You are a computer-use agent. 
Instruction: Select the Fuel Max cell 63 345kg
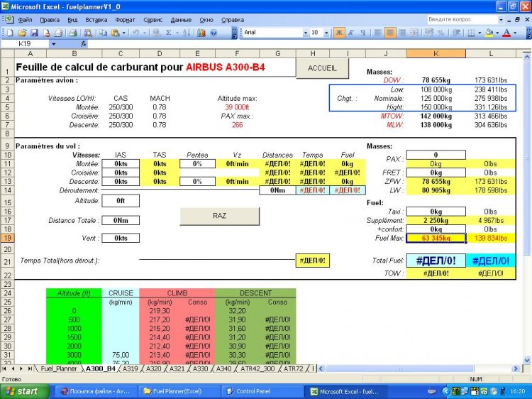click(x=436, y=238)
